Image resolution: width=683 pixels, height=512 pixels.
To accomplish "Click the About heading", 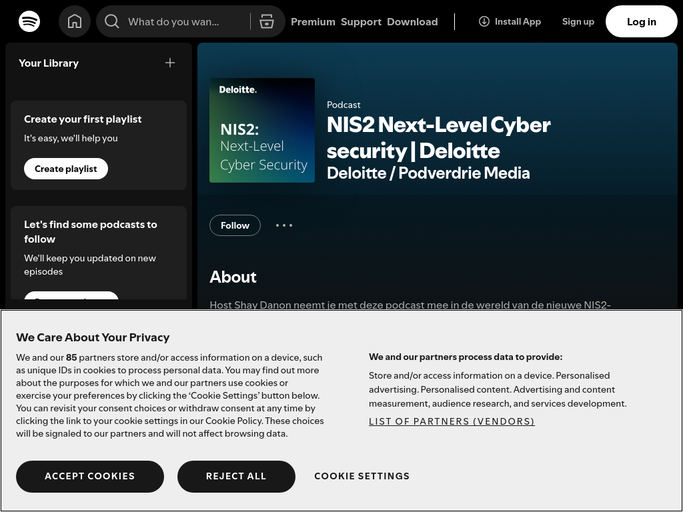I will (x=233, y=277).
